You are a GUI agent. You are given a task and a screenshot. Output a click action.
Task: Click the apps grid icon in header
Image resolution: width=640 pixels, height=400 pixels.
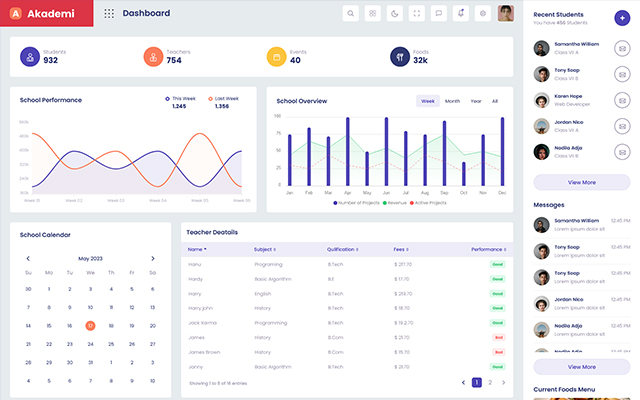pos(373,13)
